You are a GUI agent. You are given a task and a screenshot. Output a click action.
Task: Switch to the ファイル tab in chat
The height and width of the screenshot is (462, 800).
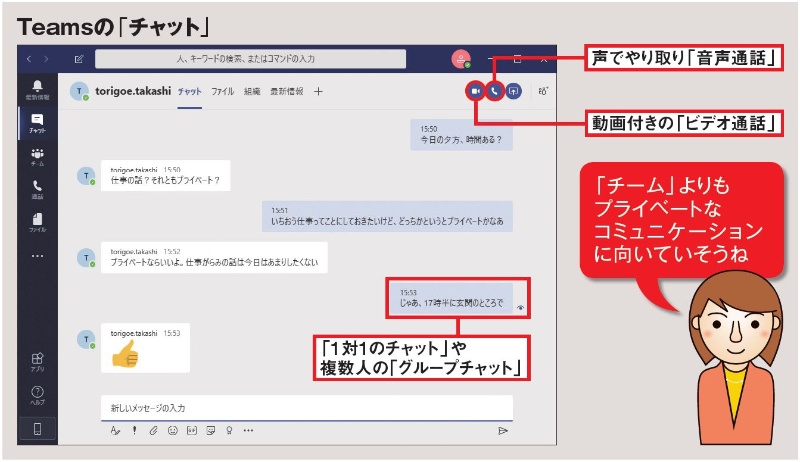[x=222, y=91]
